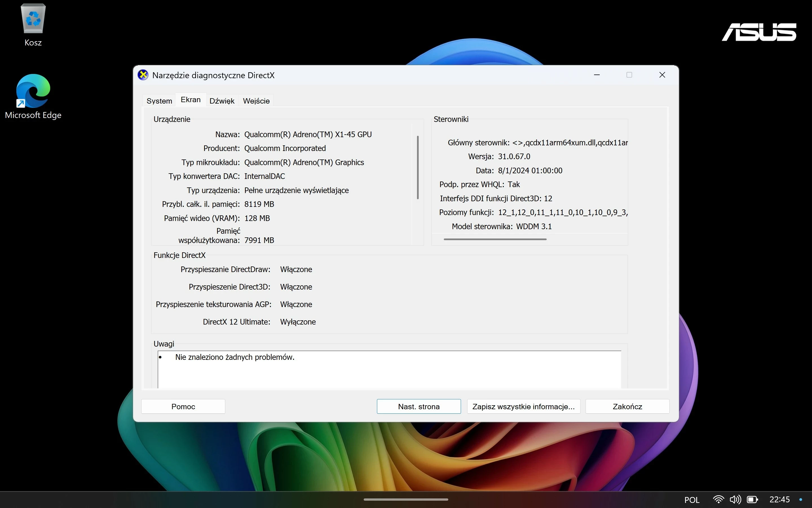Click Pełne urządzenie wyświetlające value
Image resolution: width=812 pixels, height=508 pixels.
[x=296, y=190]
